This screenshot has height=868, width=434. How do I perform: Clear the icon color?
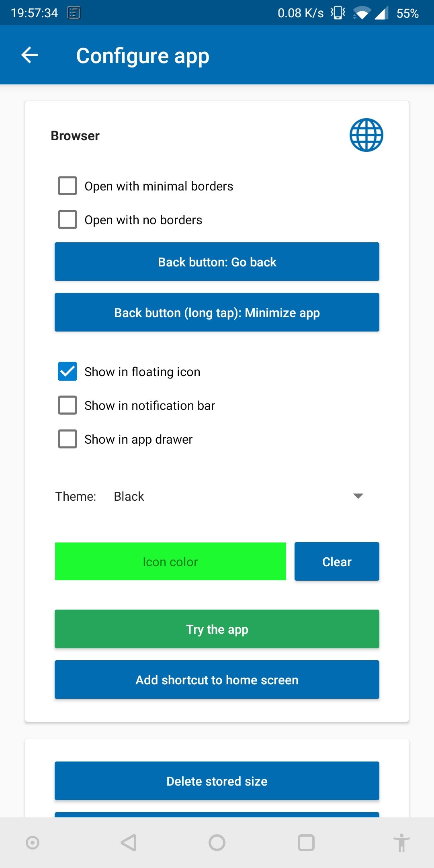tap(337, 561)
